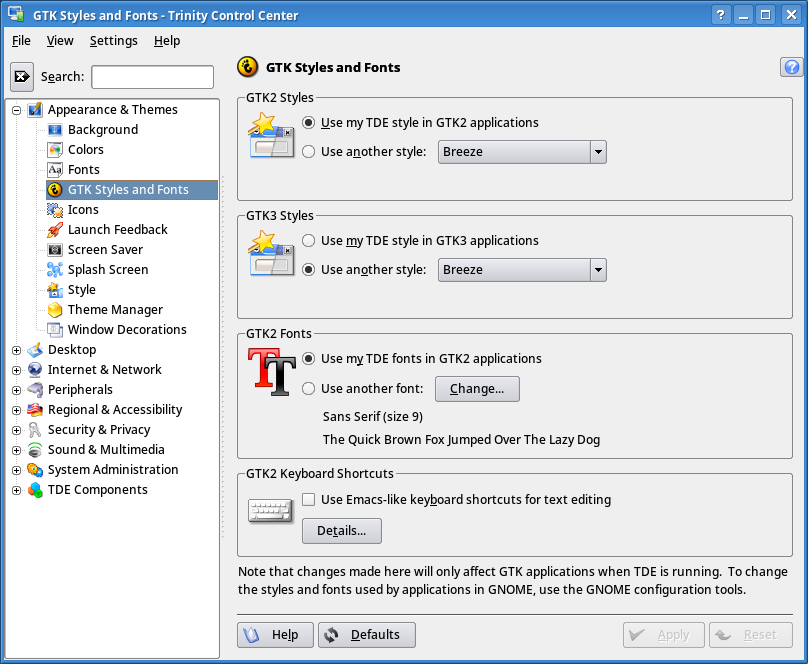Image resolution: width=808 pixels, height=664 pixels.
Task: Open the View menu
Action: pos(60,40)
